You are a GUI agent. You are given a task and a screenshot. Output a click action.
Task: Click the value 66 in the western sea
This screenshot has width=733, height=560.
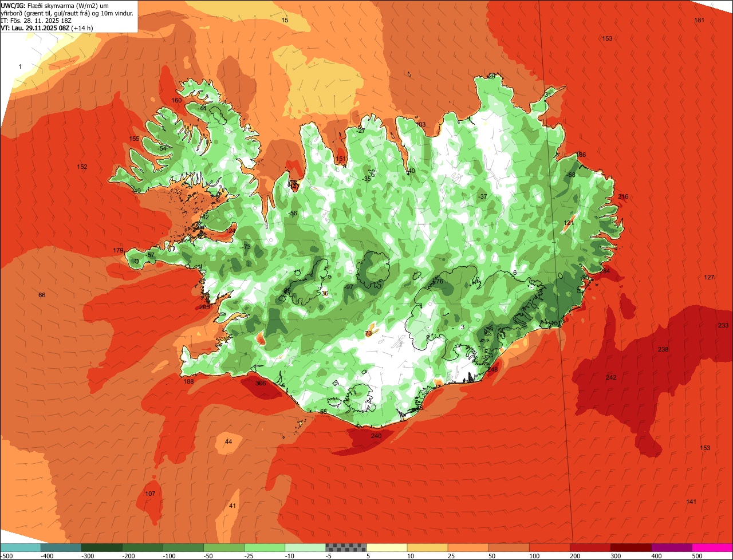point(42,295)
